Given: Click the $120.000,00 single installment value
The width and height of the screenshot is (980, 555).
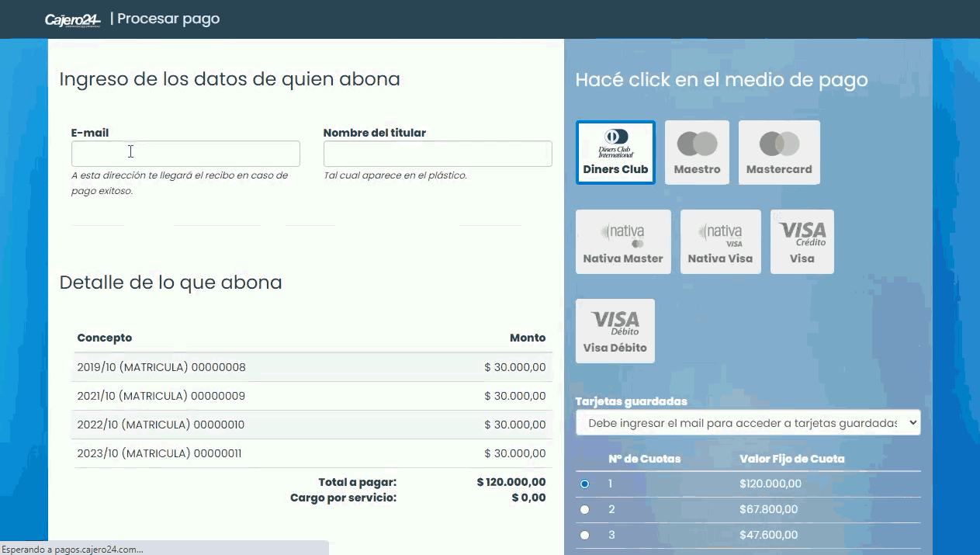Looking at the screenshot, I should 770,484.
